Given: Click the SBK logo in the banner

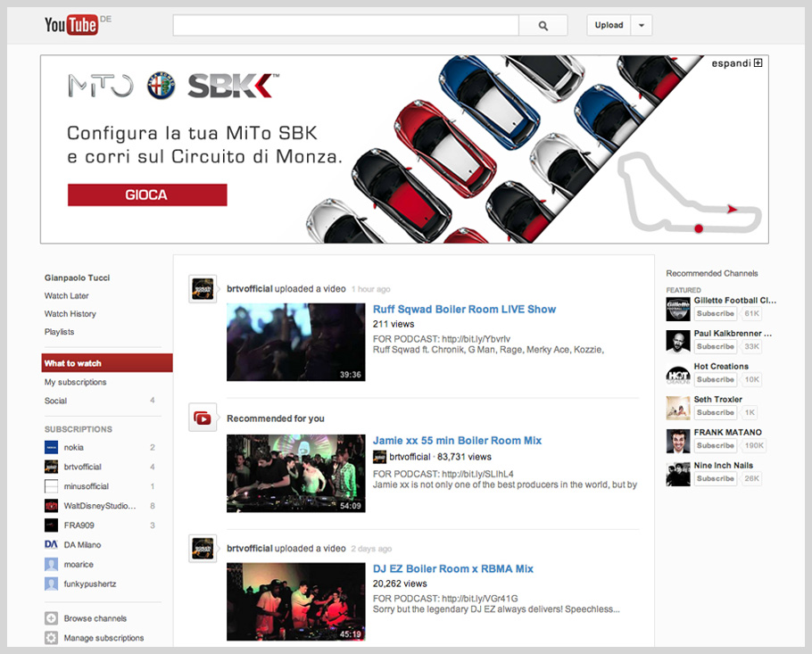Looking at the screenshot, I should point(233,86).
